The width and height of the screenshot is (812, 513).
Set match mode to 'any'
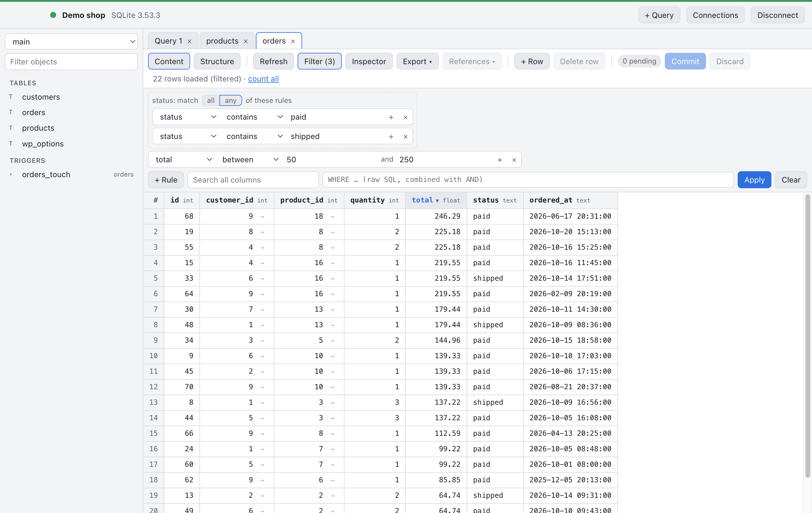coord(231,101)
